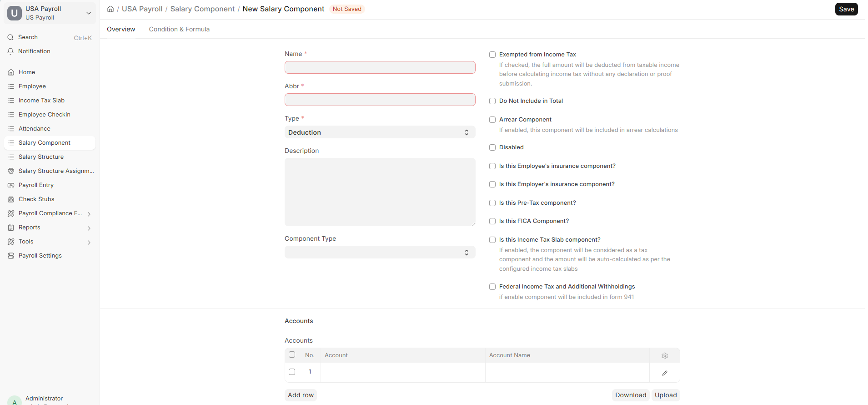Toggle the Arrear Component checkbox
868x405 pixels.
(x=492, y=120)
